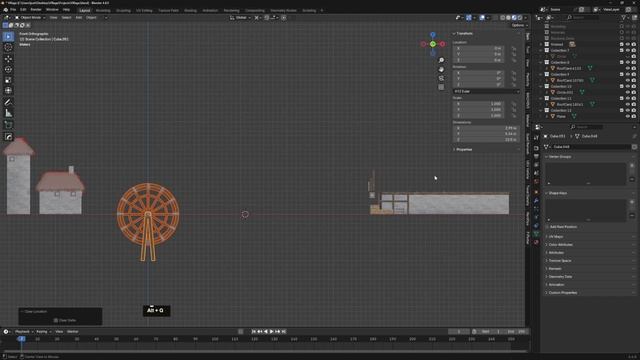This screenshot has width=640, height=360.
Task: Open the World properties tab icon
Action: [536, 182]
